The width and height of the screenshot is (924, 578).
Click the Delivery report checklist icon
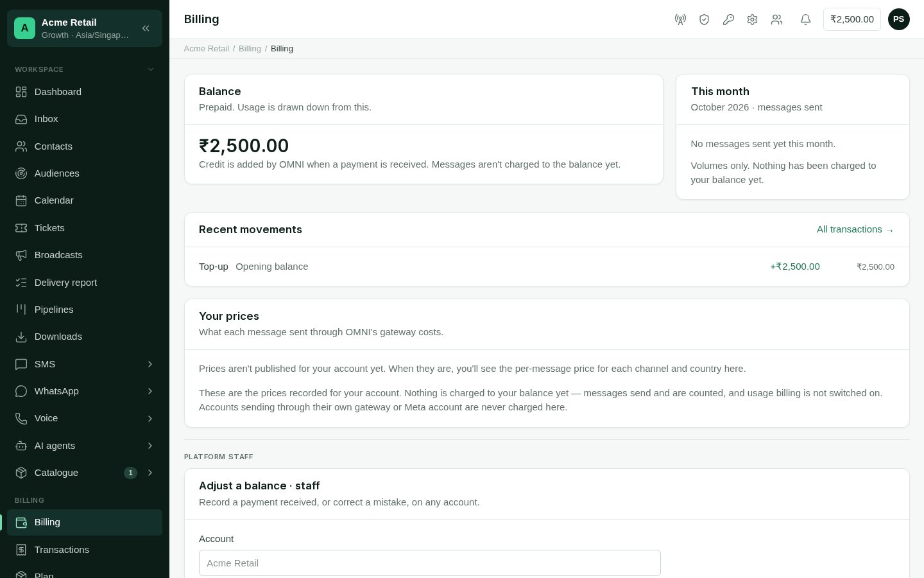tap(21, 283)
